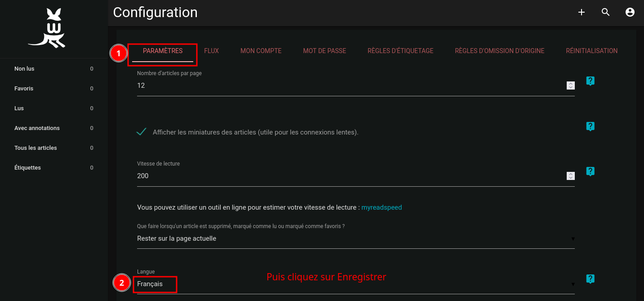Toggle Afficher les miniatures des articles checkbox
The width and height of the screenshot is (644, 301).
pos(142,132)
